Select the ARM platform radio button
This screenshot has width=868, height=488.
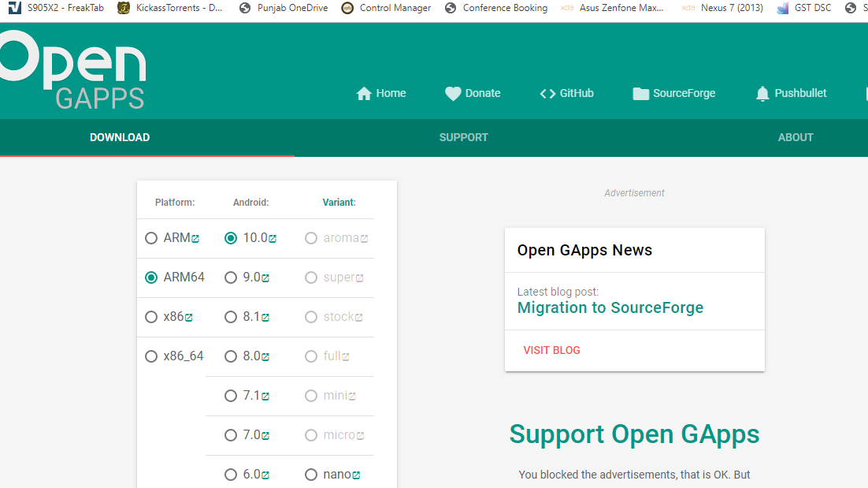click(x=151, y=238)
